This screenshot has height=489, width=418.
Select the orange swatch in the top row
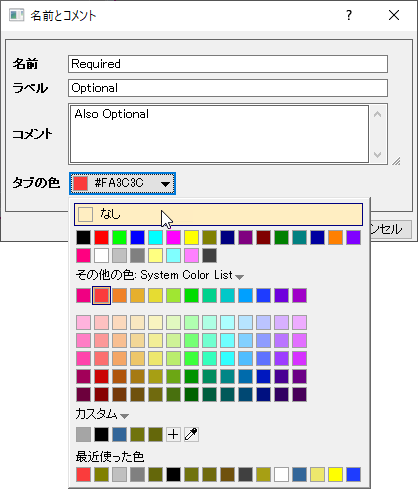coord(335,238)
